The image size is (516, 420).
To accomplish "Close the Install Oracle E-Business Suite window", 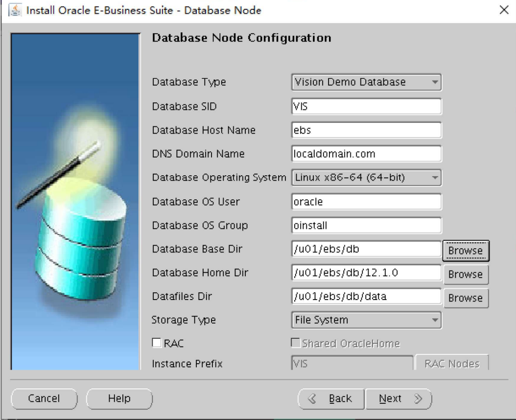I will 504,10.
